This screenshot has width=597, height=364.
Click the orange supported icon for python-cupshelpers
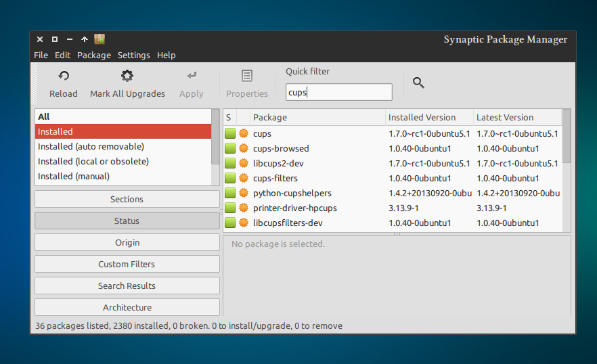pyautogui.click(x=244, y=193)
